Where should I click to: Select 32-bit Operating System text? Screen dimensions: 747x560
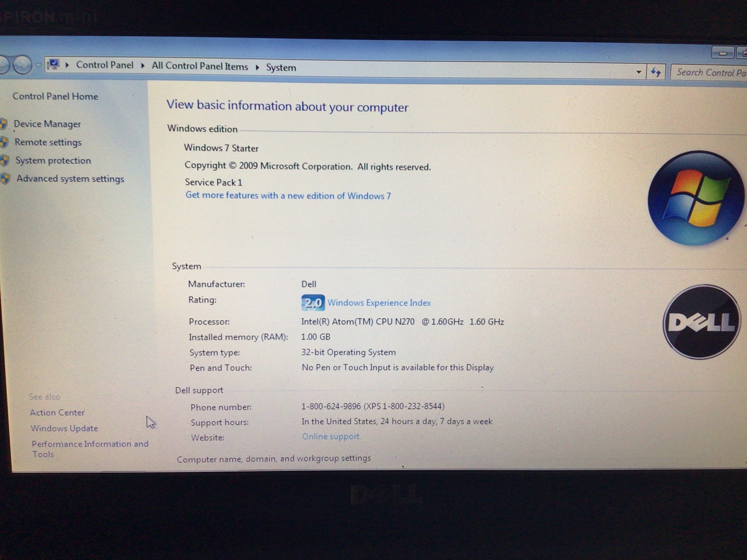(x=349, y=352)
